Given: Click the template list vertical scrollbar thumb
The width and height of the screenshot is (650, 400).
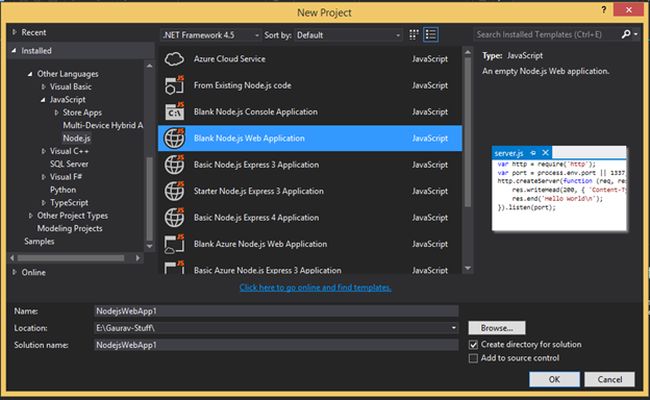Looking at the screenshot, I should click(468, 132).
